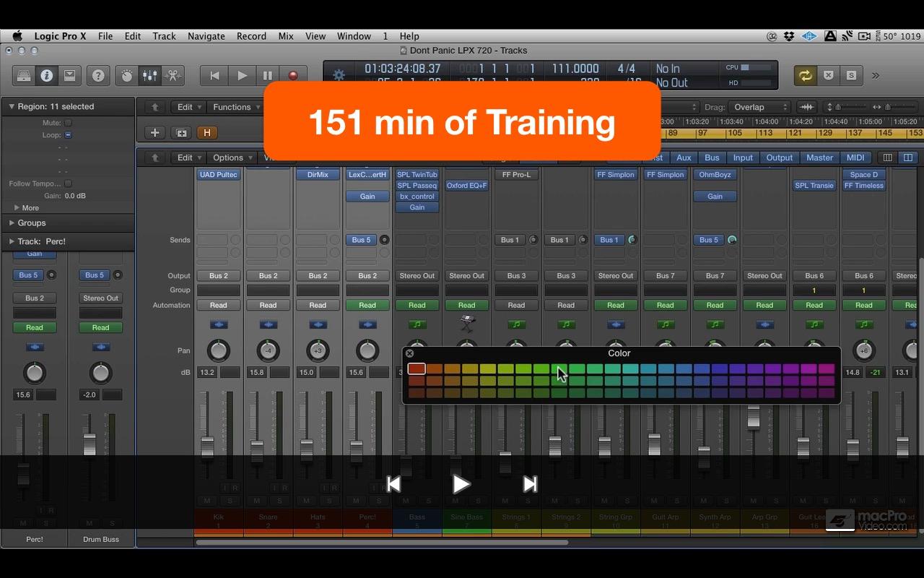Screen dimensions: 924x578
Task: Click the Sine Bass keyboard stand icon
Action: [467, 324]
